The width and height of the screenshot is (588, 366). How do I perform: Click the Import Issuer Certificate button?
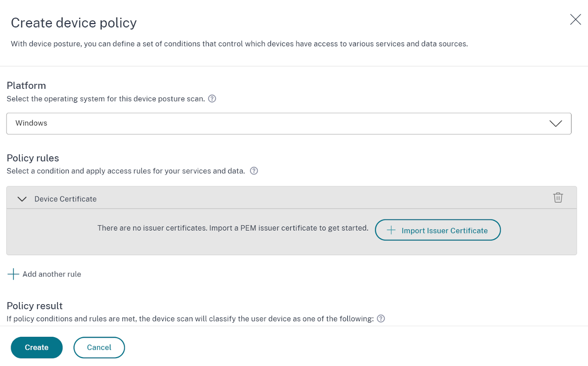pos(437,230)
